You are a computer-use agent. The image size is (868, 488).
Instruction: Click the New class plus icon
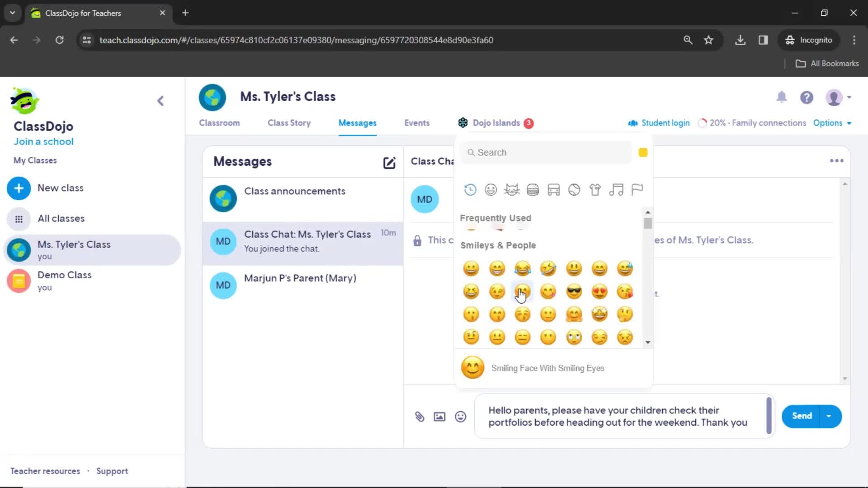click(19, 188)
